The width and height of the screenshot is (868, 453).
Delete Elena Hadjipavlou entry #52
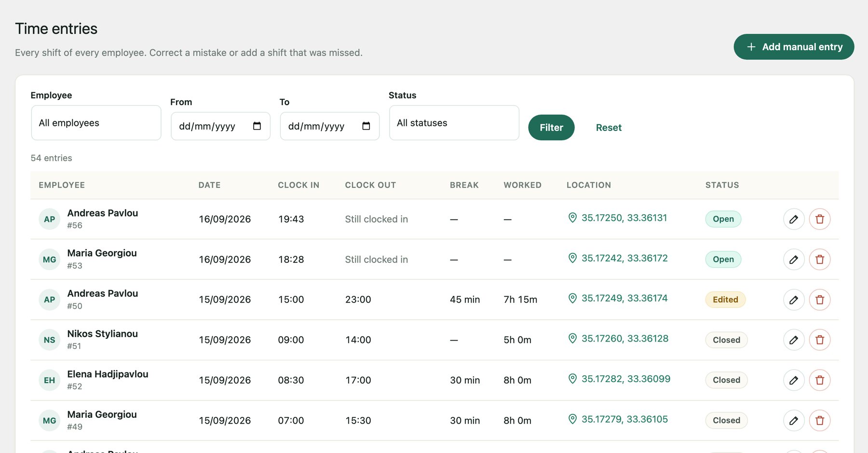(820, 380)
